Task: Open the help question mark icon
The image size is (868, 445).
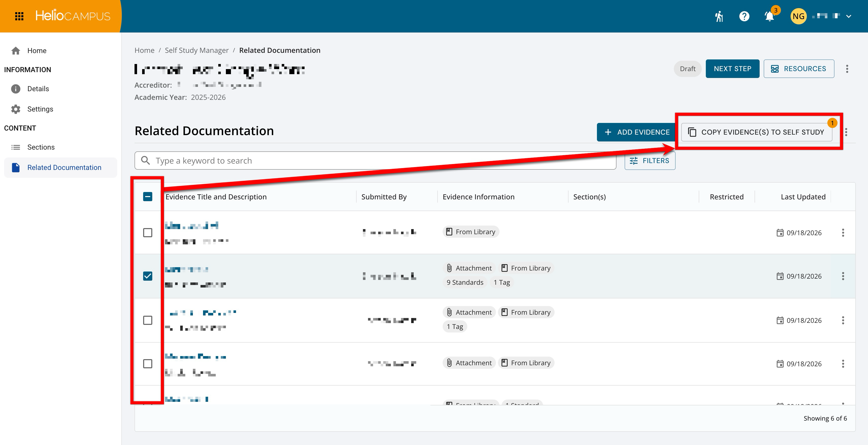Action: point(744,16)
